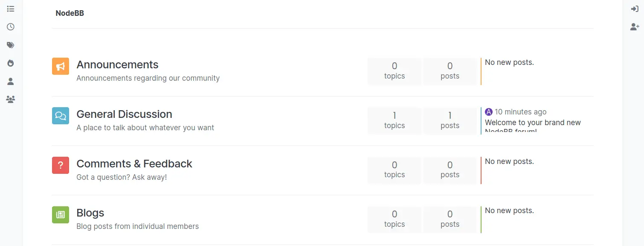This screenshot has width=644, height=246.
Task: Open the General Discussion category
Action: point(124,114)
